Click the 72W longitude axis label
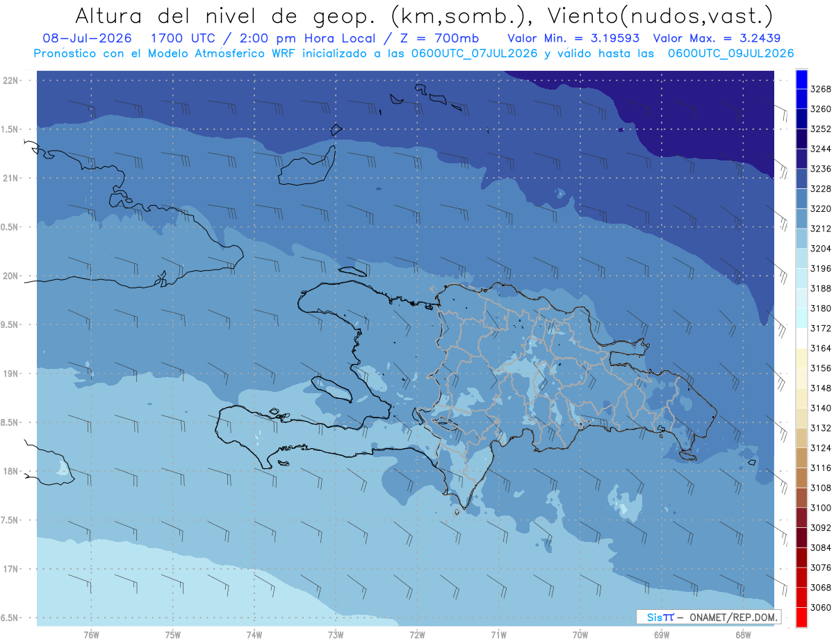Image resolution: width=834 pixels, height=644 pixels. coord(417,635)
